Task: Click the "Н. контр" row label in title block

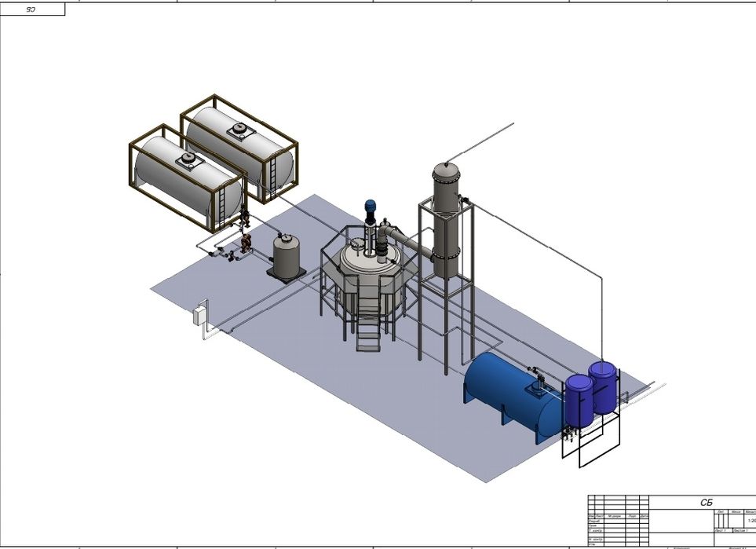Action: click(595, 540)
